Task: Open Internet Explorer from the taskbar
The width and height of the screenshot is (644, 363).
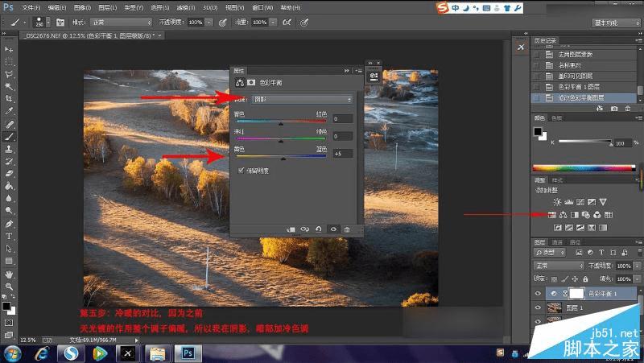Action: [x=42, y=353]
